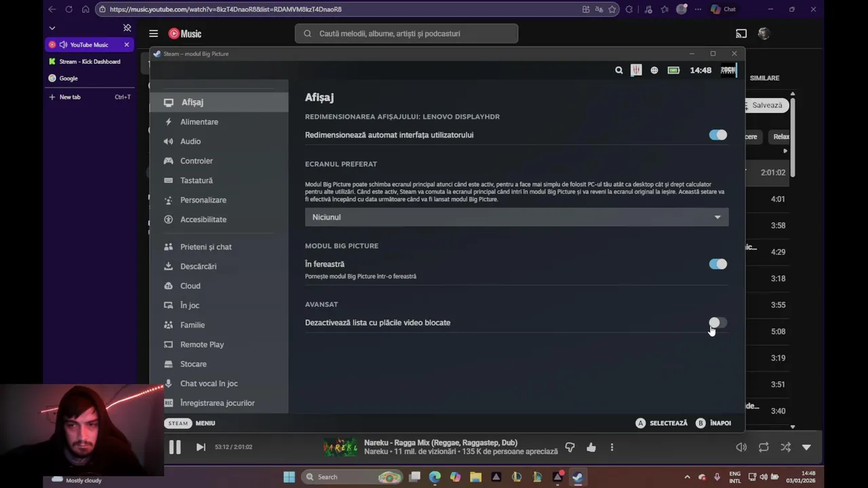The image size is (868, 488).
Task: Expand the YouTube Music player queue arrow
Action: coord(806,447)
